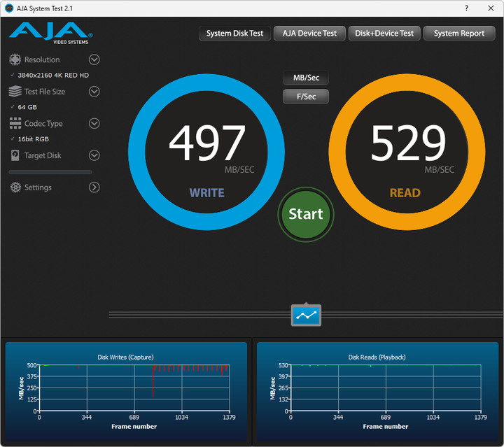Click the WRITE label in blue gauge

click(x=207, y=193)
